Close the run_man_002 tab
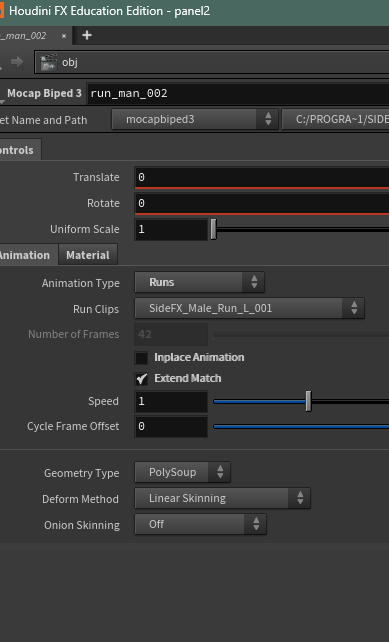Viewport: 389px width, 642px height. point(64,36)
